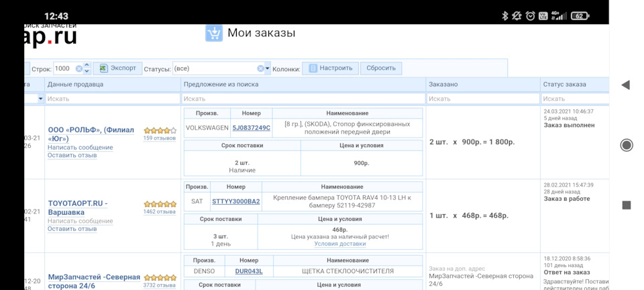This screenshot has width=644, height=290.
Task: Open the 1462 отзыва link
Action: tap(160, 211)
